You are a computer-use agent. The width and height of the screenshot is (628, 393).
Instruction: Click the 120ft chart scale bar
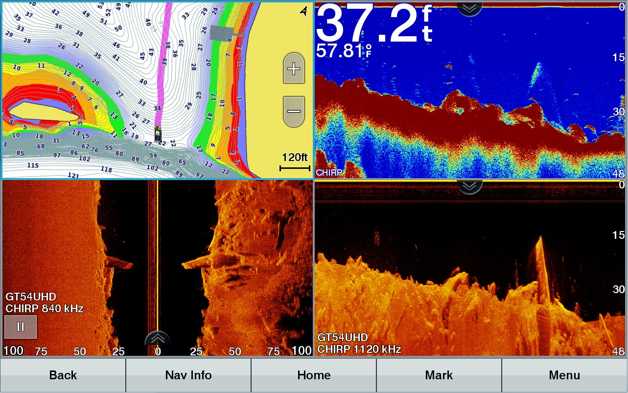coord(295,162)
